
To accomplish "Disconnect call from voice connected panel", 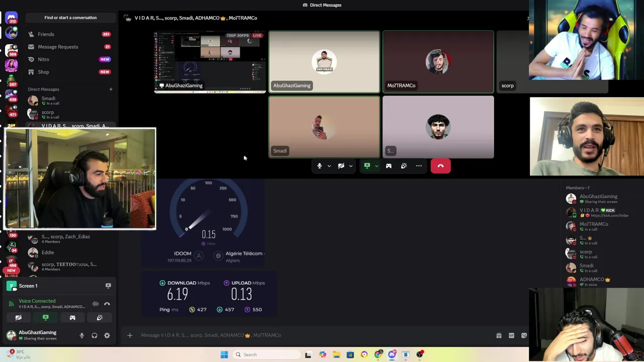I will pos(107,304).
